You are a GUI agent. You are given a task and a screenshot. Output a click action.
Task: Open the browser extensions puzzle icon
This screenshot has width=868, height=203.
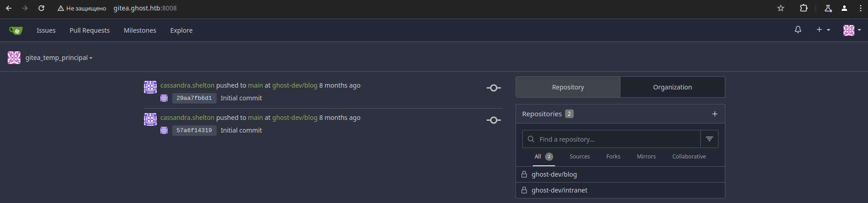(804, 8)
